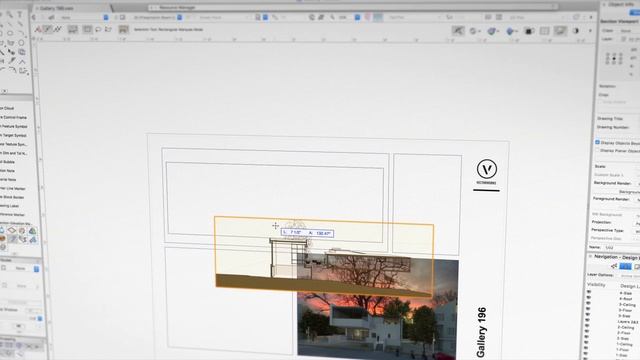640x360 pixels.
Task: Toggle visibility eye for 4-Slab layer
Action: [x=589, y=292]
